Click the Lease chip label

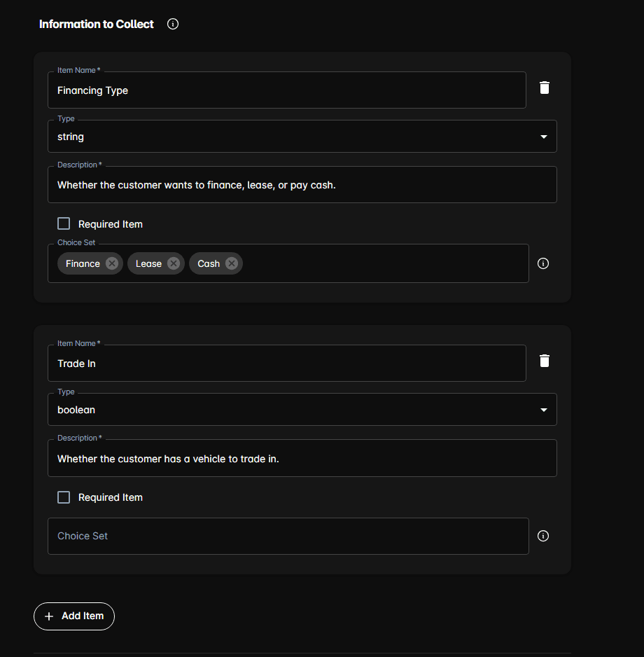coord(148,263)
